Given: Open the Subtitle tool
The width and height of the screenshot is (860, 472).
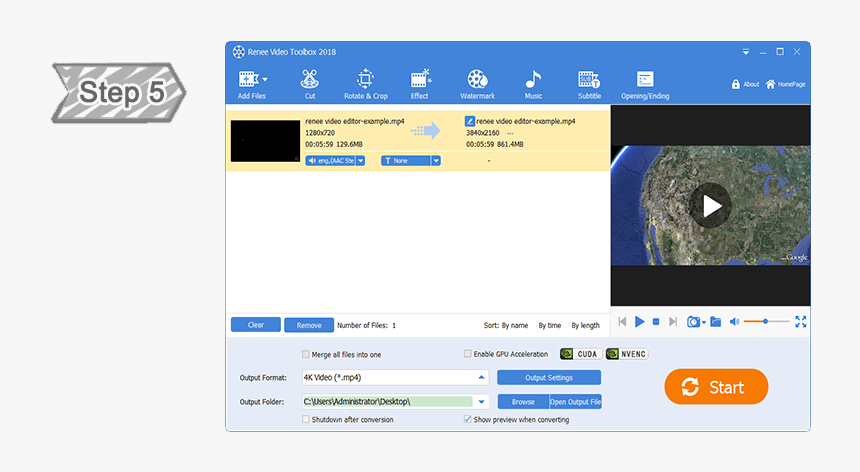Looking at the screenshot, I should click(589, 84).
